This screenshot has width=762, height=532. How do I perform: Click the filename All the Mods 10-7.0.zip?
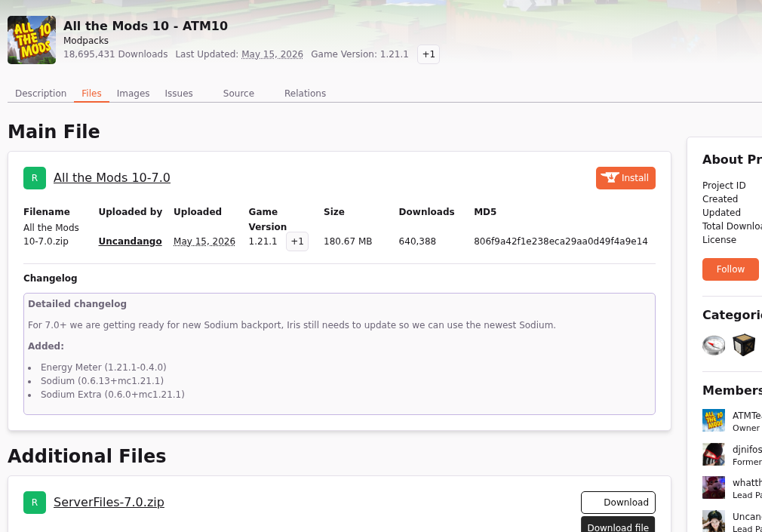tap(51, 235)
